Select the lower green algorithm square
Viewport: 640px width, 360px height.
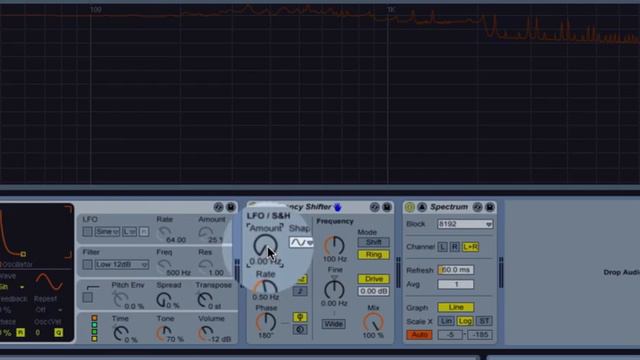click(x=94, y=332)
